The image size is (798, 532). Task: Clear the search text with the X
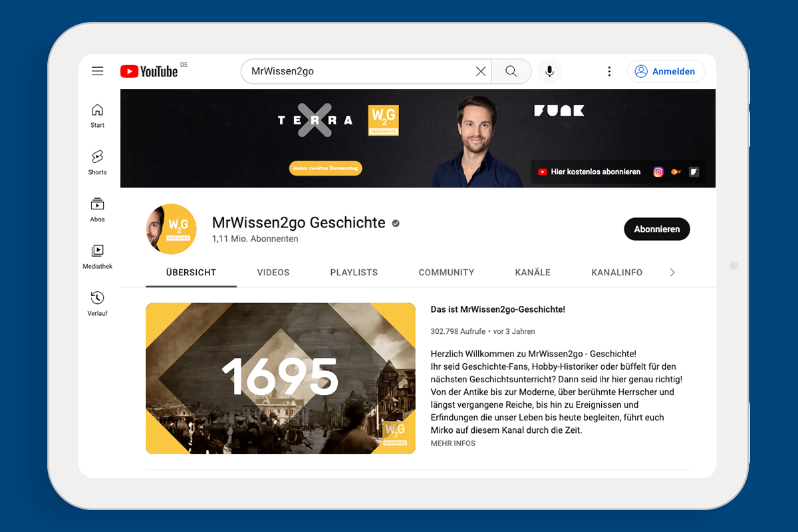coord(481,71)
